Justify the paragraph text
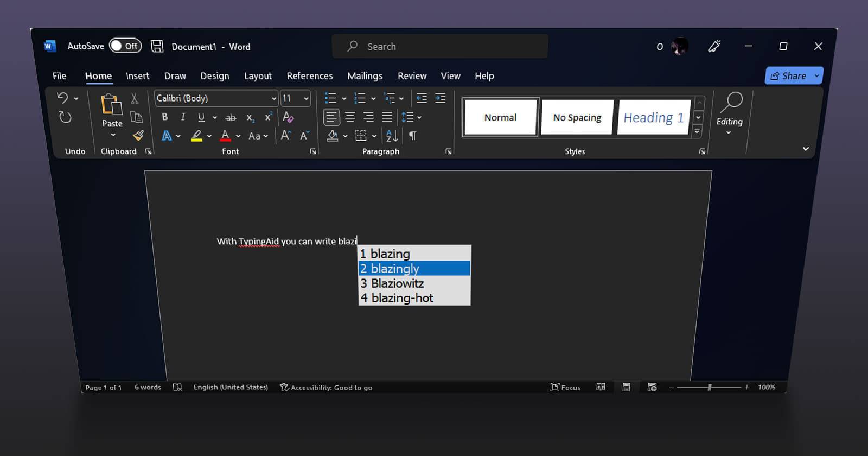The width and height of the screenshot is (868, 456). tap(387, 117)
